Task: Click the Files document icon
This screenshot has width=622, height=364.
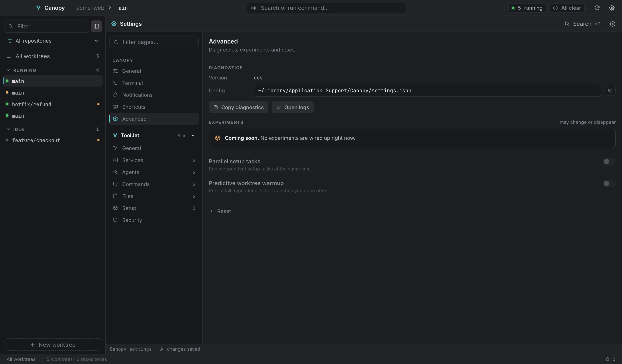Action: 115,196
